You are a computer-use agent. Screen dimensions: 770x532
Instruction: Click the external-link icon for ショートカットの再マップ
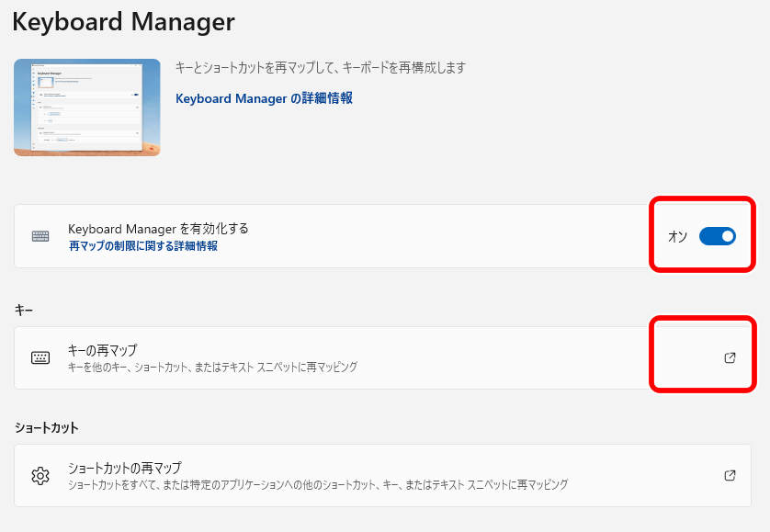(x=729, y=476)
